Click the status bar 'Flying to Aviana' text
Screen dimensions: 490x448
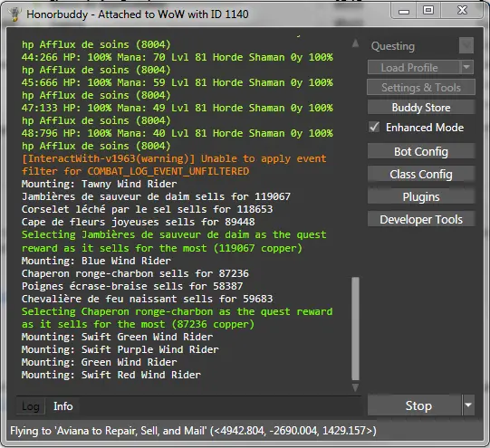tap(193, 431)
